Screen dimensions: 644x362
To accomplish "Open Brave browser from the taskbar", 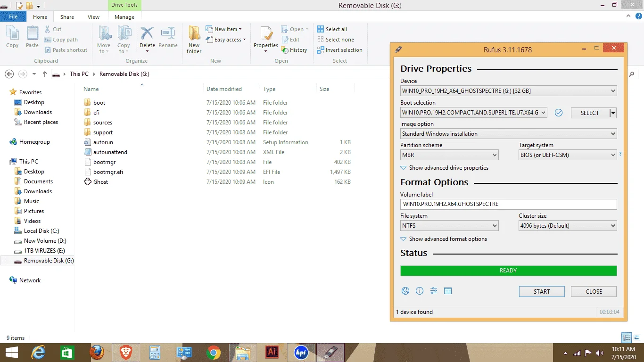I will tap(125, 353).
